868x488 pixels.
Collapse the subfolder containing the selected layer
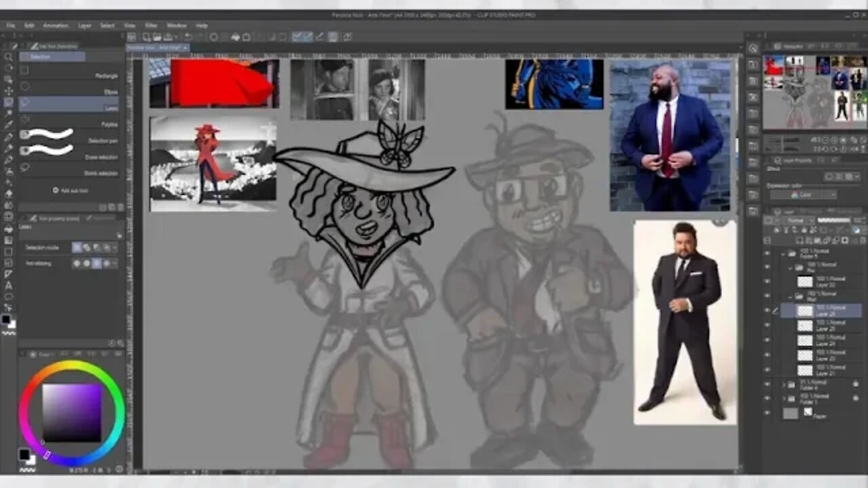(791, 297)
